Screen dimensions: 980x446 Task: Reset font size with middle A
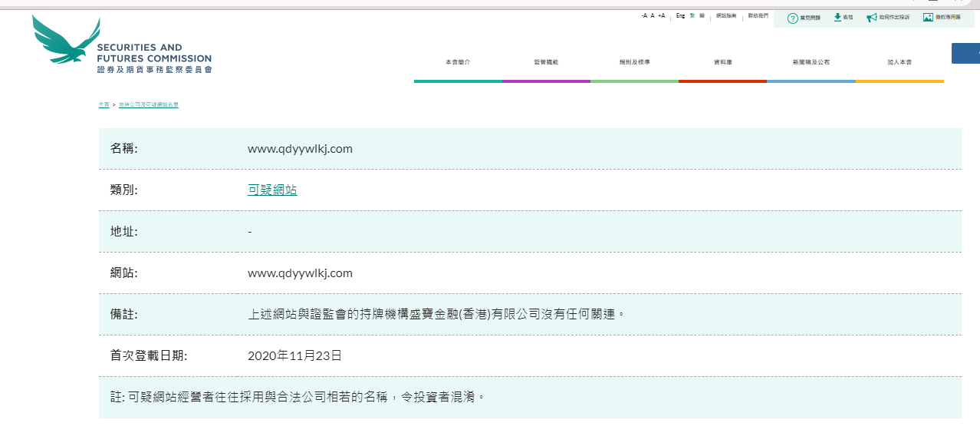(653, 15)
